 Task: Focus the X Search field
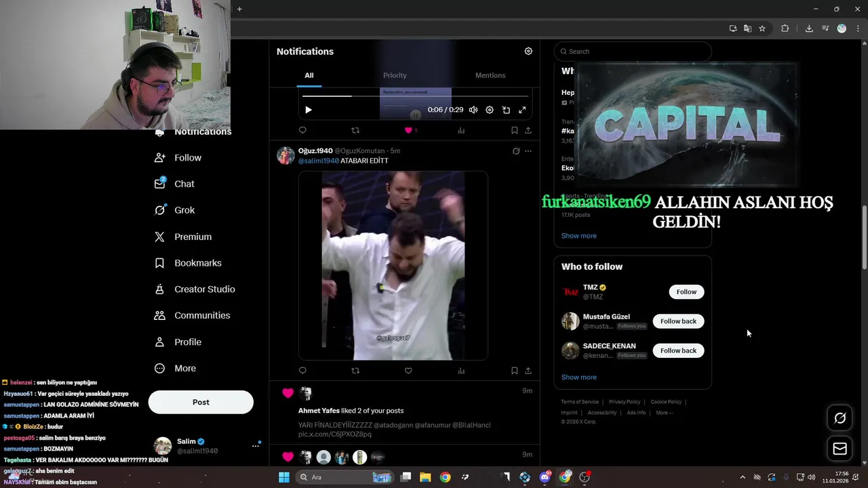[633, 52]
